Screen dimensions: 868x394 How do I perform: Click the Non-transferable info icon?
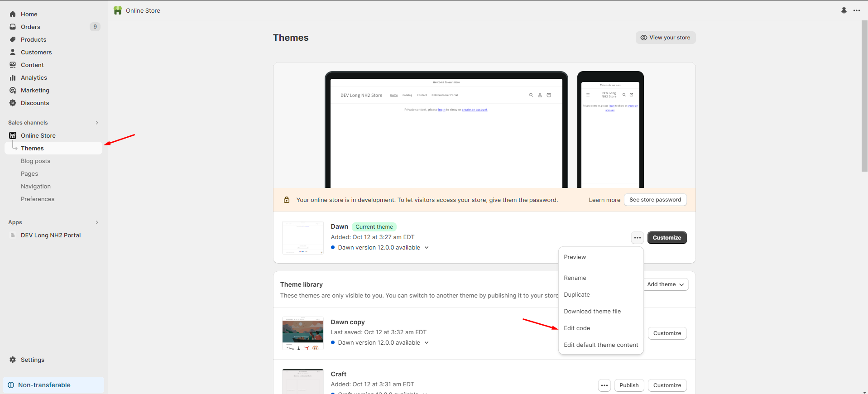tap(11, 385)
